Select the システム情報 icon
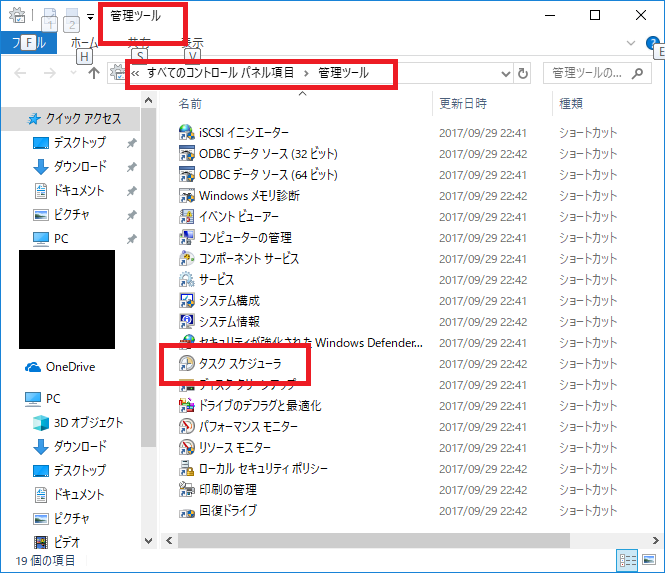The image size is (665, 573). click(187, 321)
